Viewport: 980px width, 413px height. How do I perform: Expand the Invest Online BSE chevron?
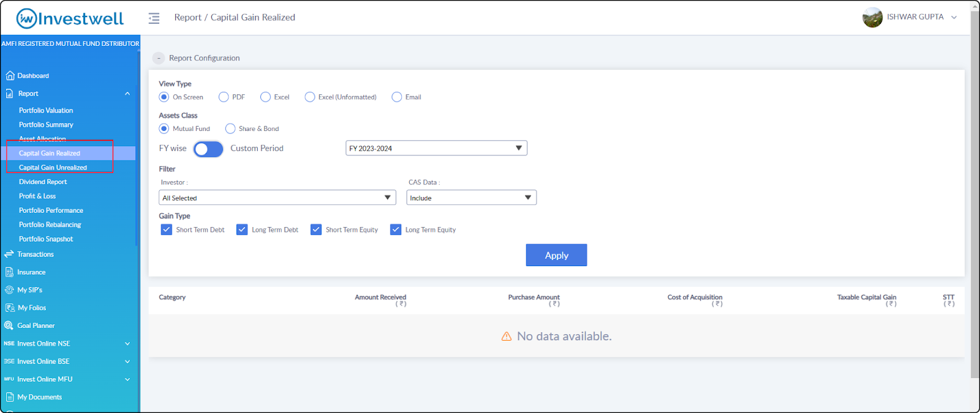pos(127,362)
